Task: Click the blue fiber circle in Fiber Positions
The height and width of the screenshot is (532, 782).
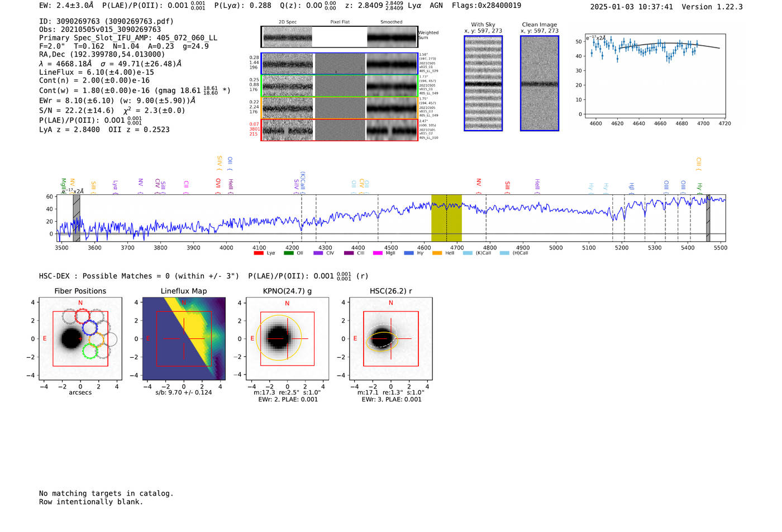Action: click(89, 328)
